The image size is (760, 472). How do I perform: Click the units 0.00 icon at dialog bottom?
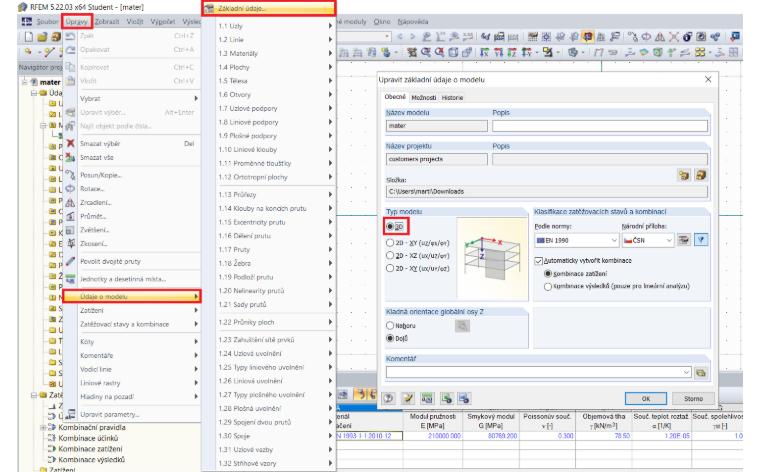427,398
